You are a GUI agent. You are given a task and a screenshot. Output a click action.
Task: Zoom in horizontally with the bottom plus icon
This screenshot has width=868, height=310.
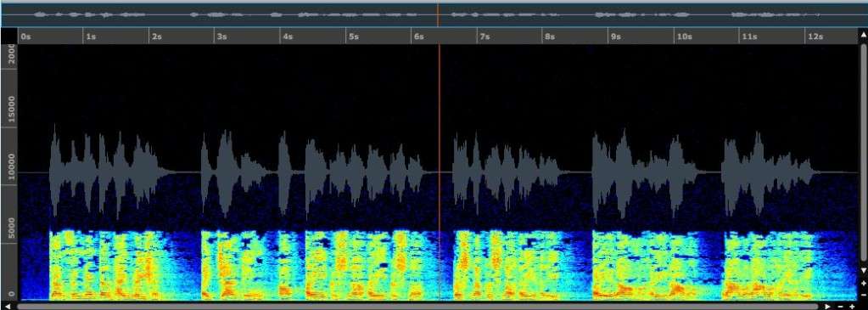click(x=852, y=306)
